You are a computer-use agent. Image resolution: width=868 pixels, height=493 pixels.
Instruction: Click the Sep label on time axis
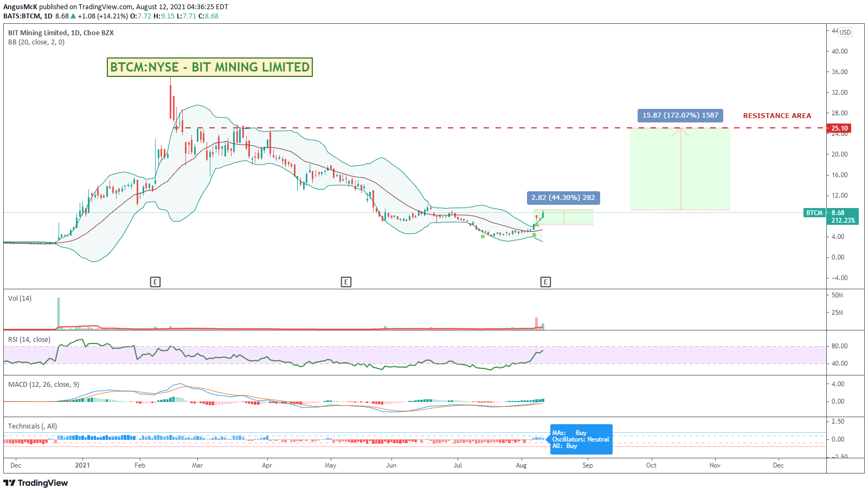pos(588,465)
